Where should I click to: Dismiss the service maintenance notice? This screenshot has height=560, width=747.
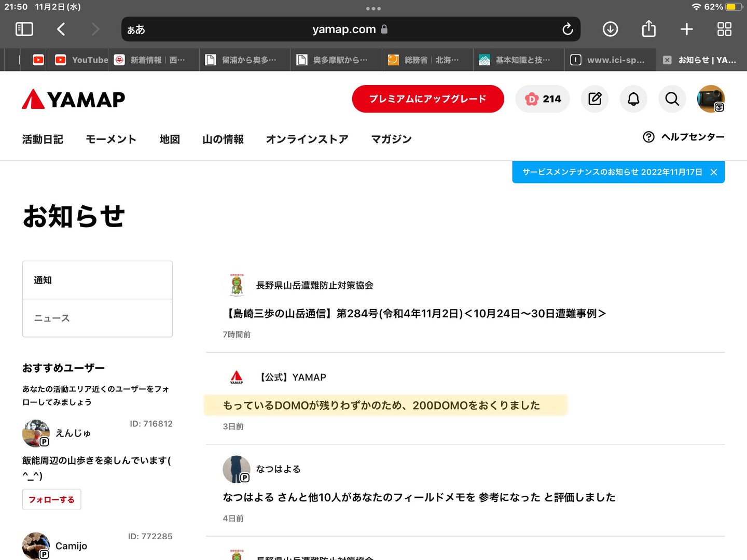(713, 172)
